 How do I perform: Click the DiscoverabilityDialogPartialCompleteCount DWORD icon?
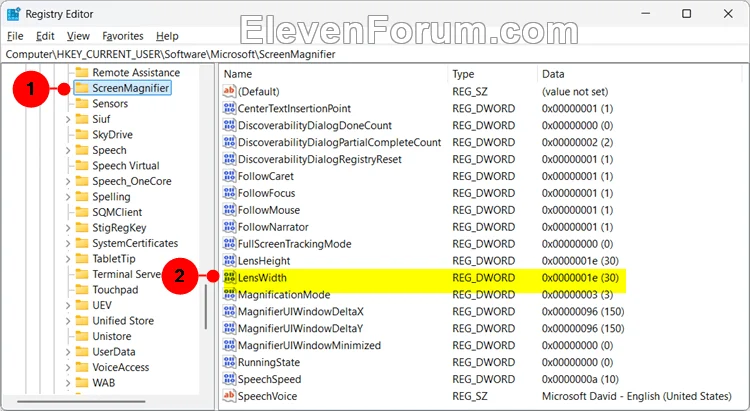coord(230,142)
